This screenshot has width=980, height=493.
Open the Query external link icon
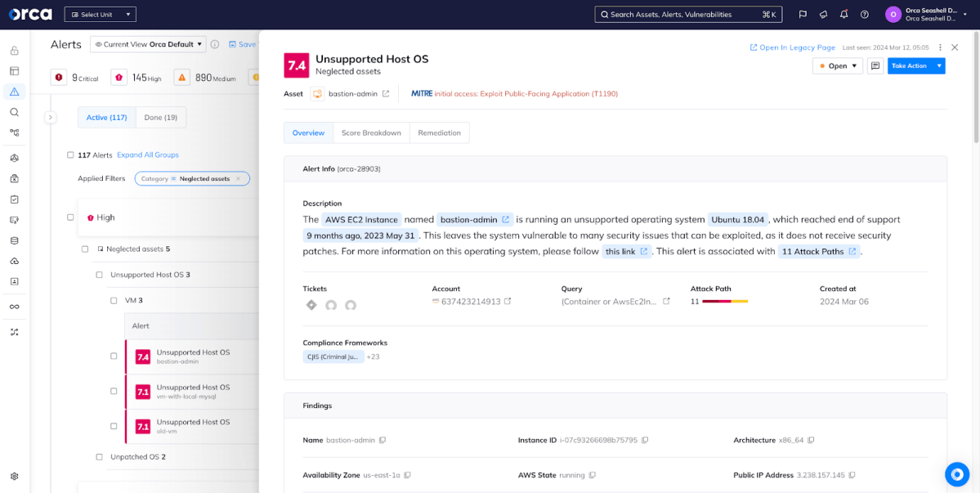pyautogui.click(x=666, y=301)
